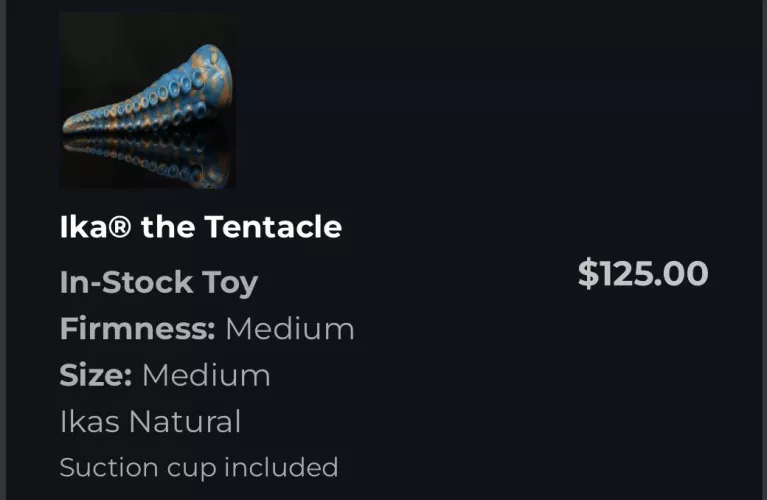
Task: Click the Ika tentacle product thumbnail
Action: click(x=147, y=100)
